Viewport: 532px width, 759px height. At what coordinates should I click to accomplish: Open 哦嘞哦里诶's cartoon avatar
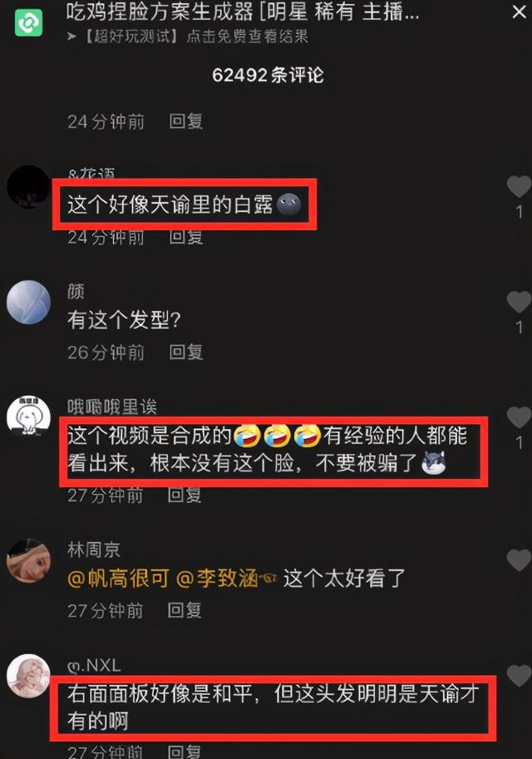coord(28,417)
